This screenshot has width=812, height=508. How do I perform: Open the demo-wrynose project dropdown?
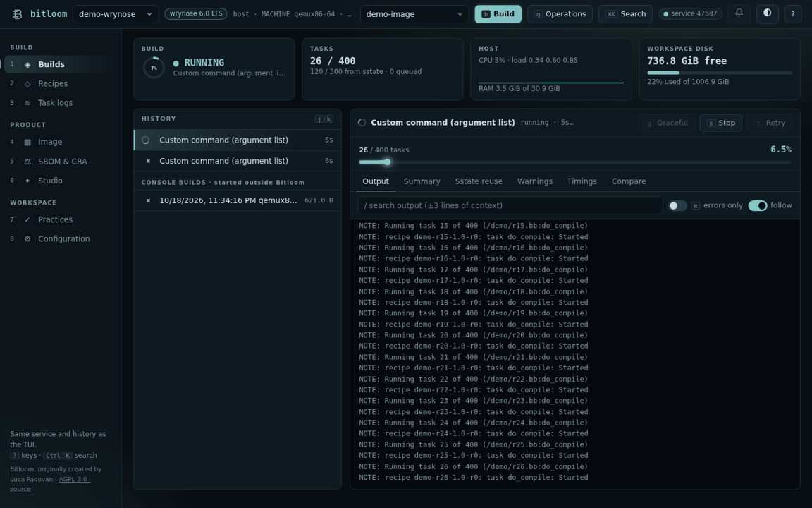tap(116, 14)
